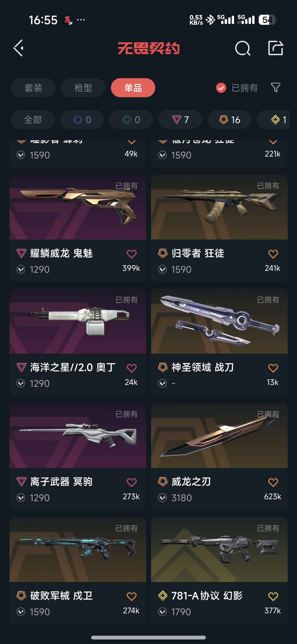
Task: Open the 破败军械 戍卫 skin card
Action: coord(78,570)
